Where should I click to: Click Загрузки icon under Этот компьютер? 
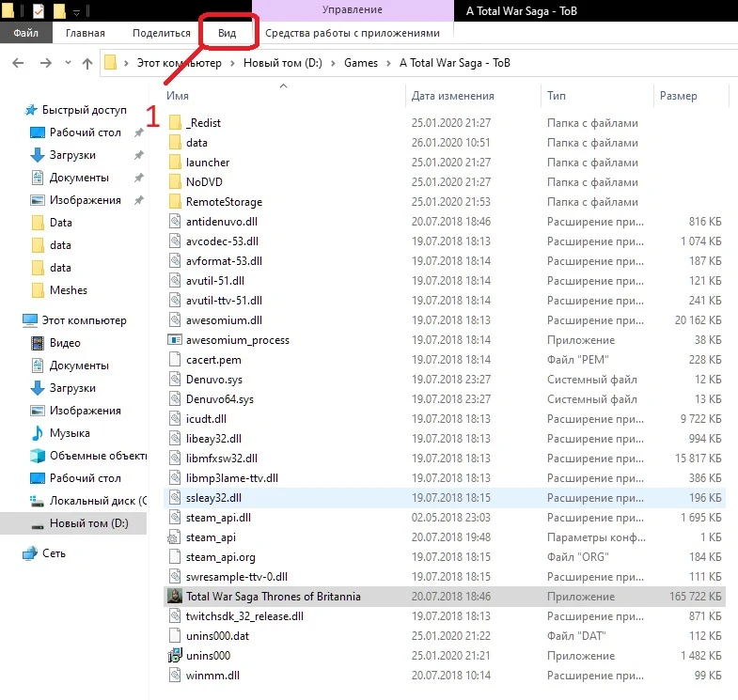(x=38, y=388)
